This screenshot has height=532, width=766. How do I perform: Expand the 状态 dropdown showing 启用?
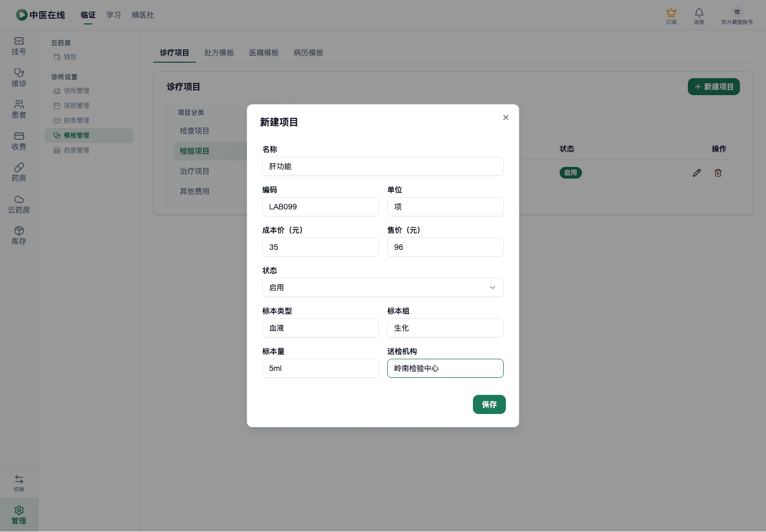click(x=382, y=288)
